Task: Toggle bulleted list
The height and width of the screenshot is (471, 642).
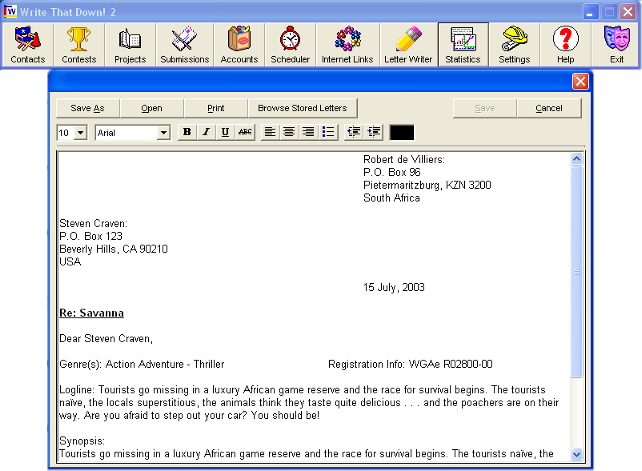Action: pos(328,132)
